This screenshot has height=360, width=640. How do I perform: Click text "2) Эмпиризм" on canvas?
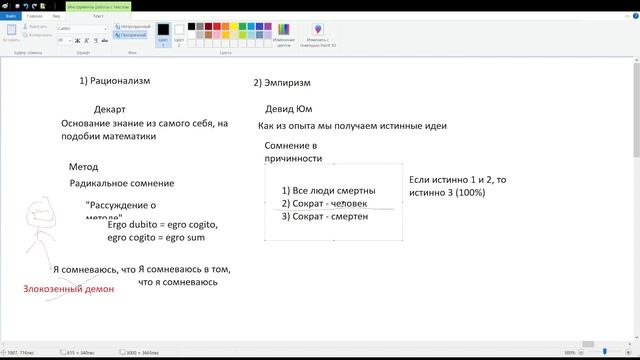point(282,83)
